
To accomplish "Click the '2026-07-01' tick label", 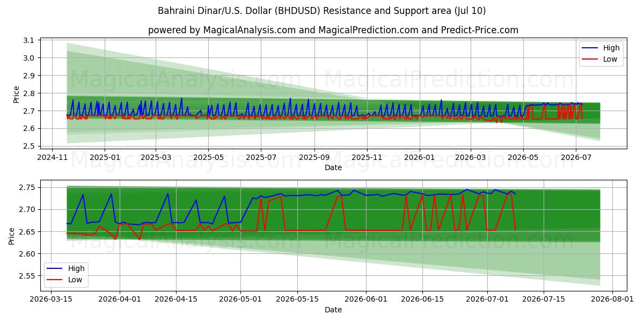I will tap(487, 299).
